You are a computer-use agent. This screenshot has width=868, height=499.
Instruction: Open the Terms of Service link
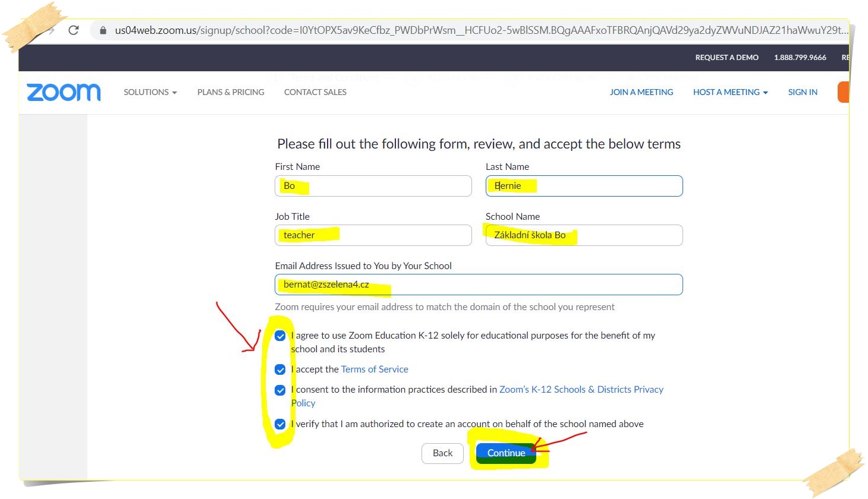point(375,369)
